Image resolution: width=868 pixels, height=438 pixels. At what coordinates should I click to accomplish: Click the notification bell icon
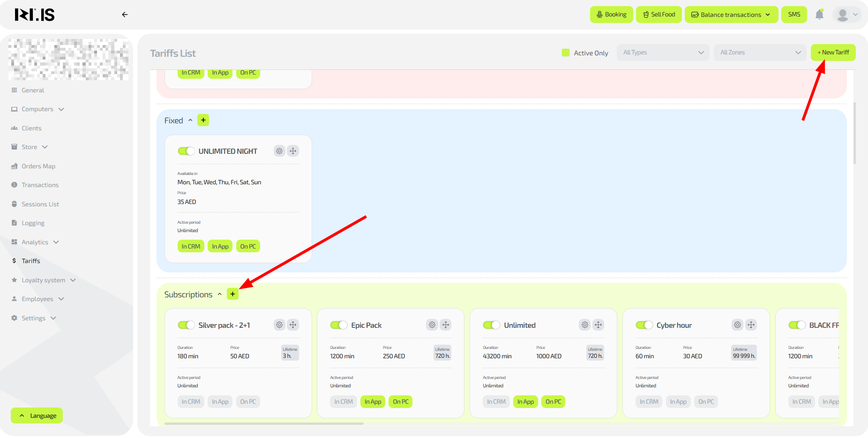(819, 15)
